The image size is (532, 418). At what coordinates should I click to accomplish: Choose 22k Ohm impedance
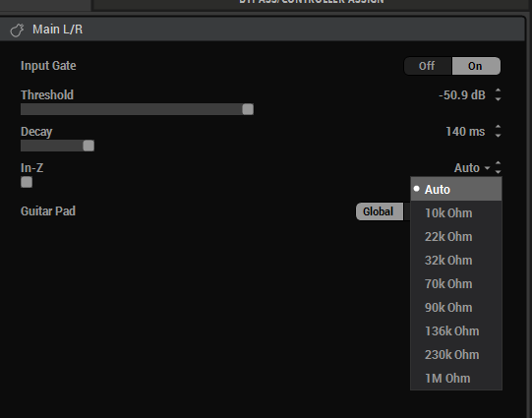[456, 237]
